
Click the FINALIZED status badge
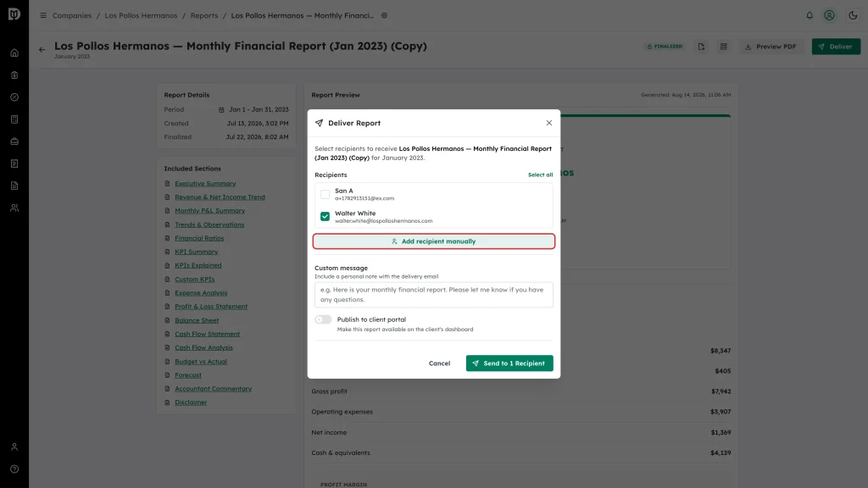click(665, 47)
